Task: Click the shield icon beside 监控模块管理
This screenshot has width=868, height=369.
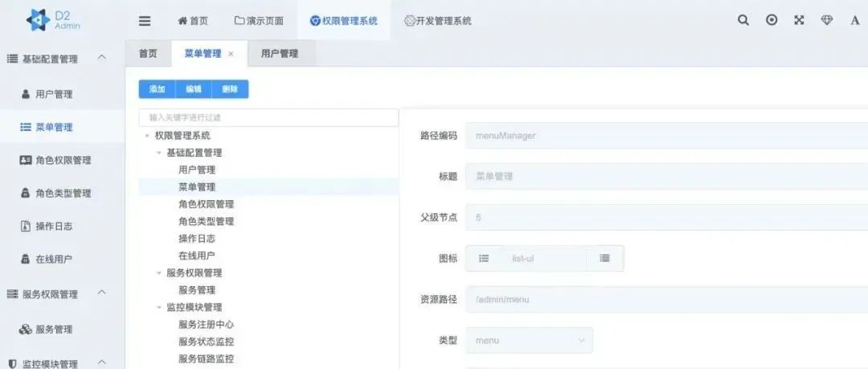Action: point(12,364)
